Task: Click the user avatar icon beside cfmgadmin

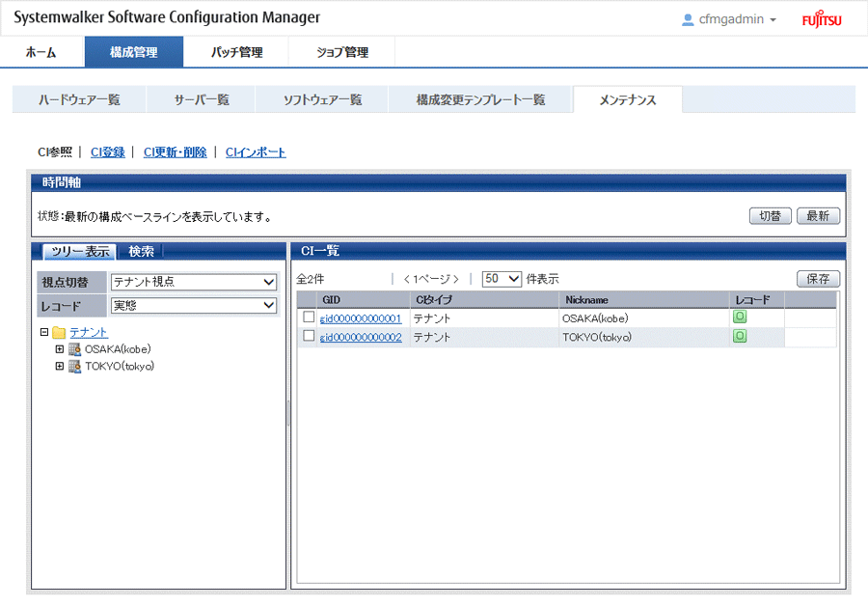Action: [688, 20]
